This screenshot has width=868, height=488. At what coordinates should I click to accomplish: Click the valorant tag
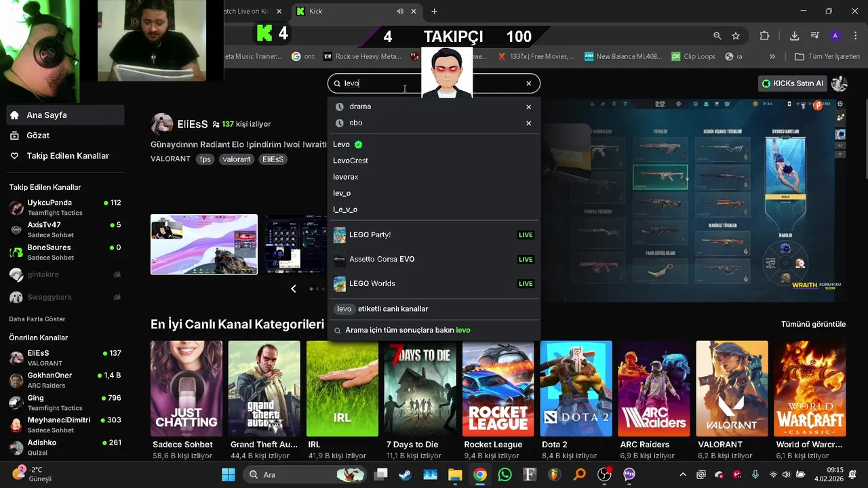[237, 159]
